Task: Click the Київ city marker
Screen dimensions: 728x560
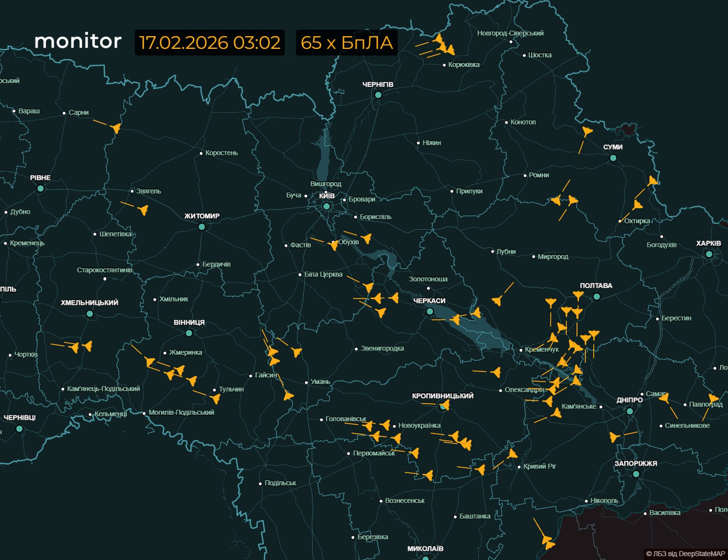Action: coord(326,206)
